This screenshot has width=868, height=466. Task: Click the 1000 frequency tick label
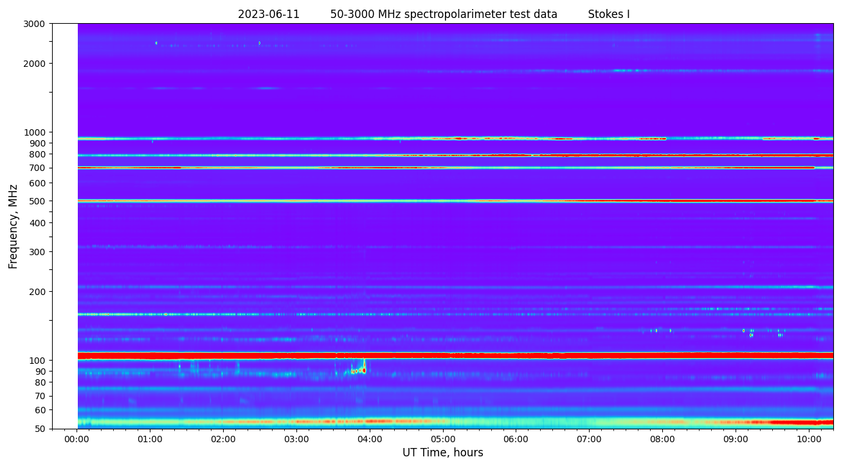34,132
